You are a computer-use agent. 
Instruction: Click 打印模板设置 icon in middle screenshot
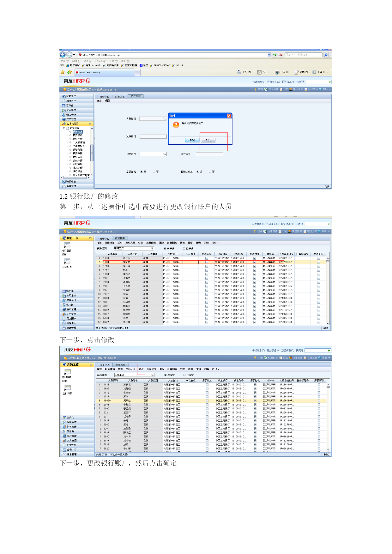click(x=67, y=245)
